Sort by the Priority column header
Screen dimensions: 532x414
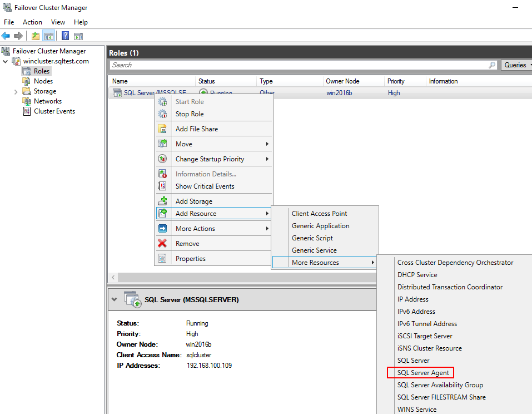[405, 81]
